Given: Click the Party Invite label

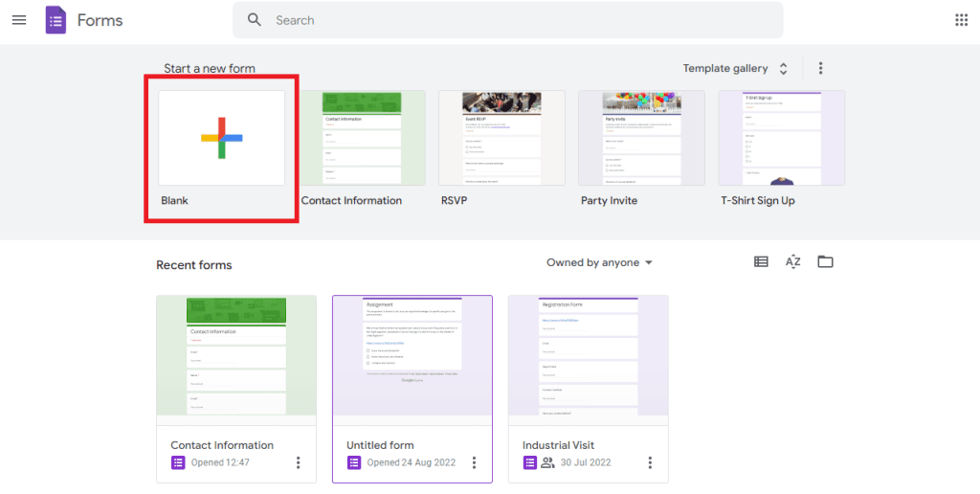Looking at the screenshot, I should coord(609,201).
